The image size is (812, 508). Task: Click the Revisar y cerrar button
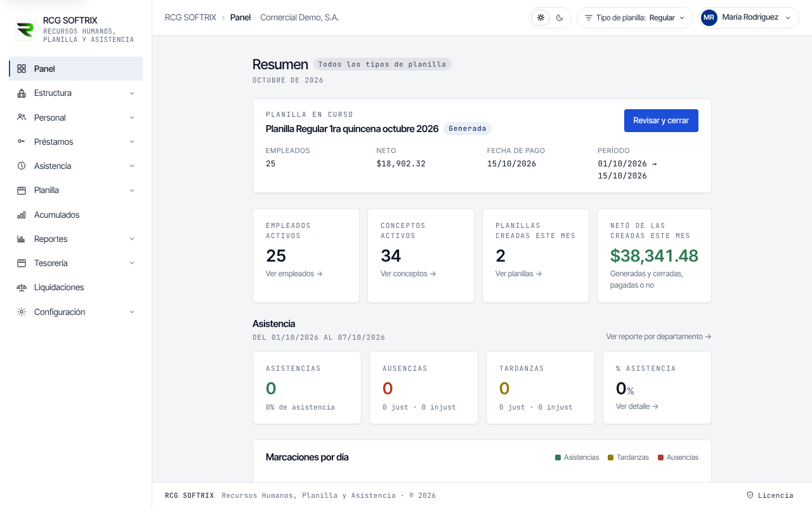(x=661, y=121)
